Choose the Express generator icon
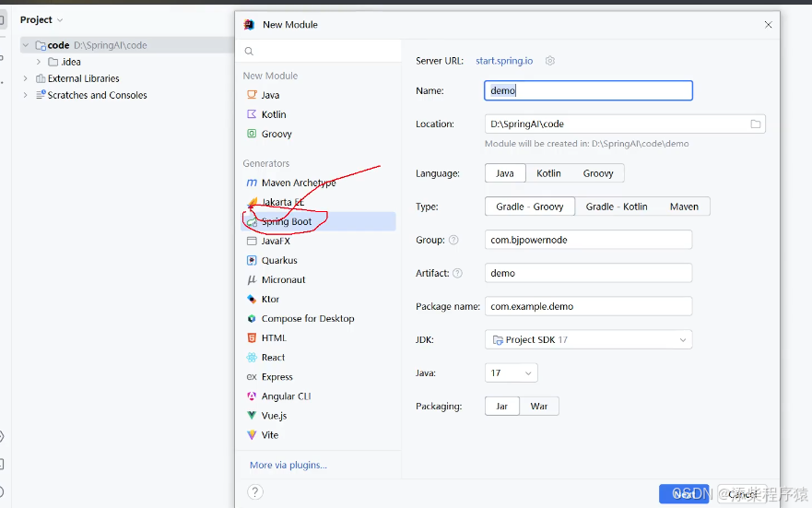Viewport: 812px width, 508px height. point(252,377)
